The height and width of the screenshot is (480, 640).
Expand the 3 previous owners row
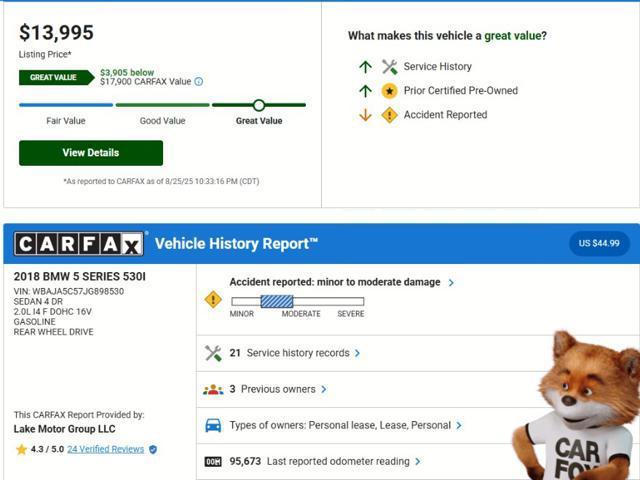tap(323, 389)
